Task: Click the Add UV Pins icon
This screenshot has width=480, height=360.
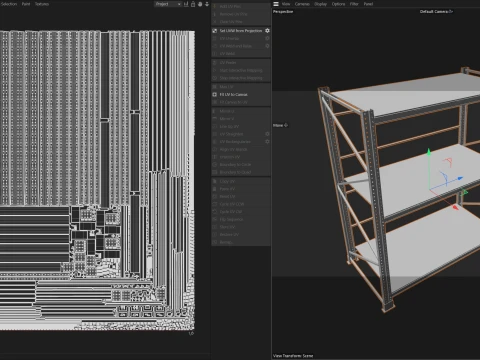Action: tap(215, 6)
